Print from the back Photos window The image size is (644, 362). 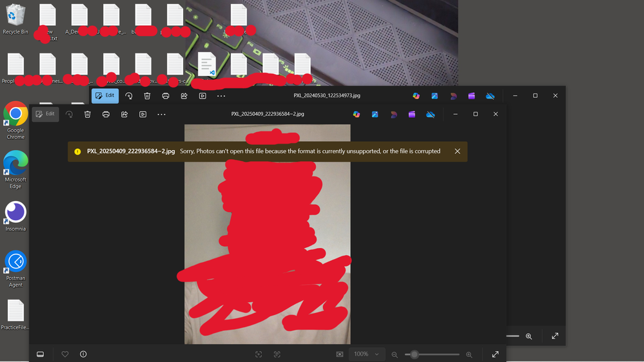166,96
